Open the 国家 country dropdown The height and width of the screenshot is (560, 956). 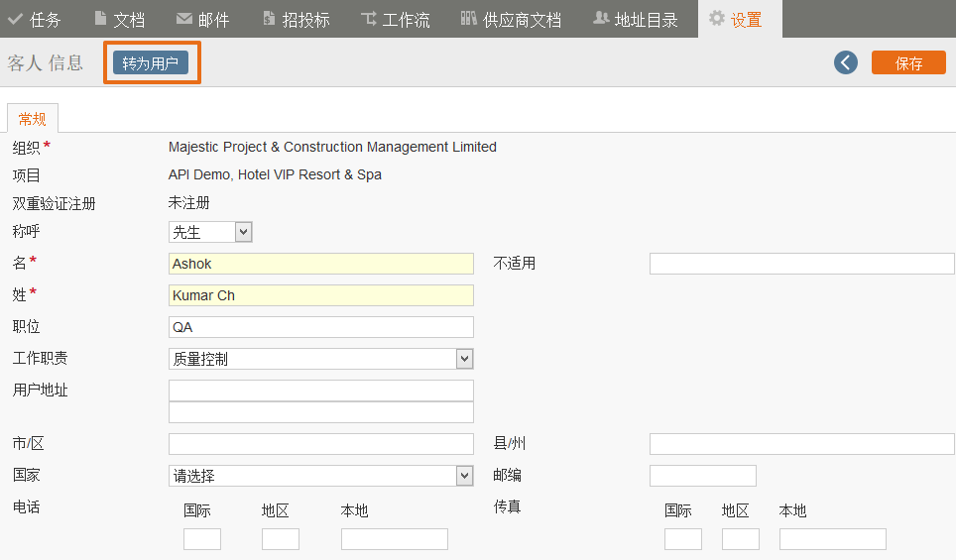(320, 476)
